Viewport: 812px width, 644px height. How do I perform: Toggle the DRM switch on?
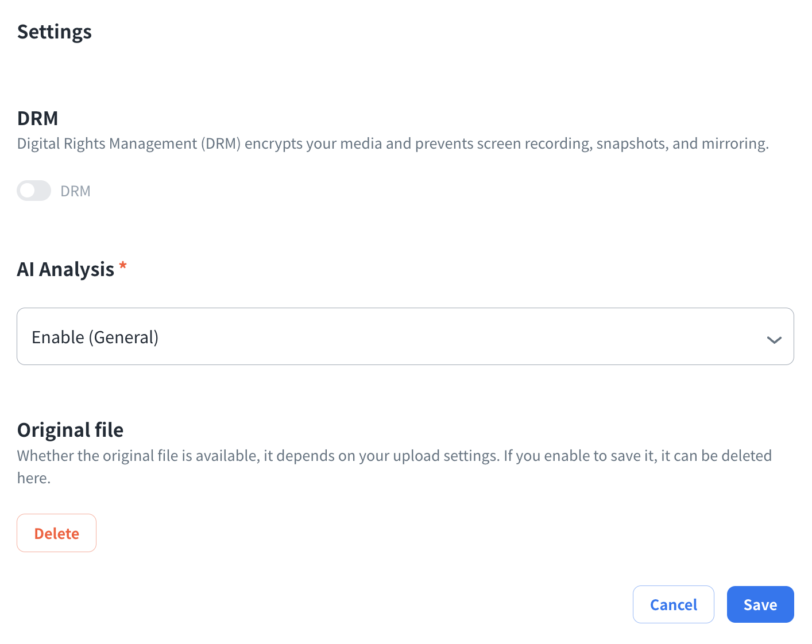tap(34, 191)
